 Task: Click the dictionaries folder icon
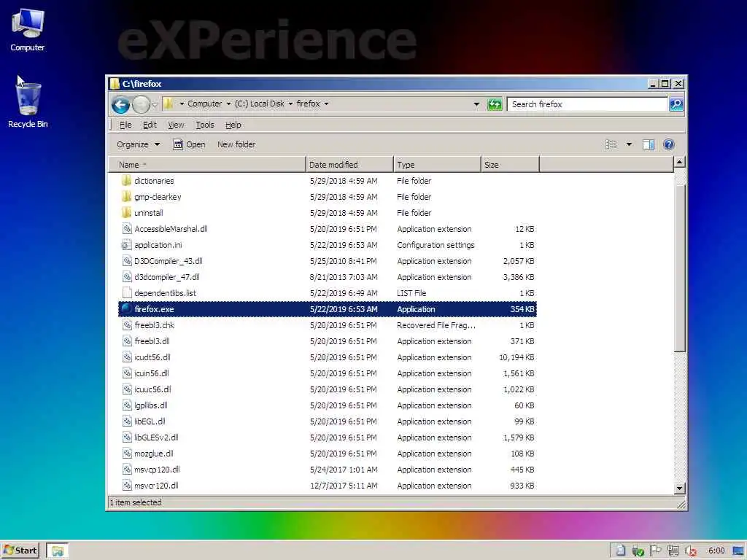point(126,181)
